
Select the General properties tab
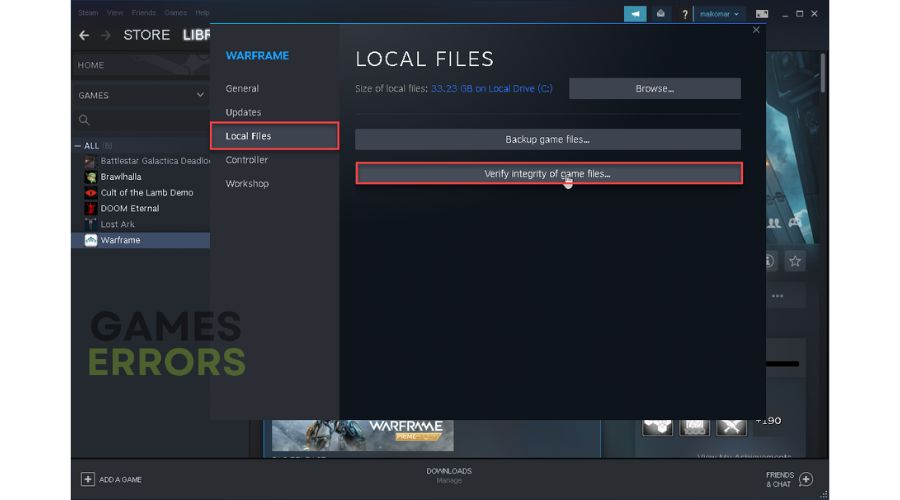pos(242,88)
